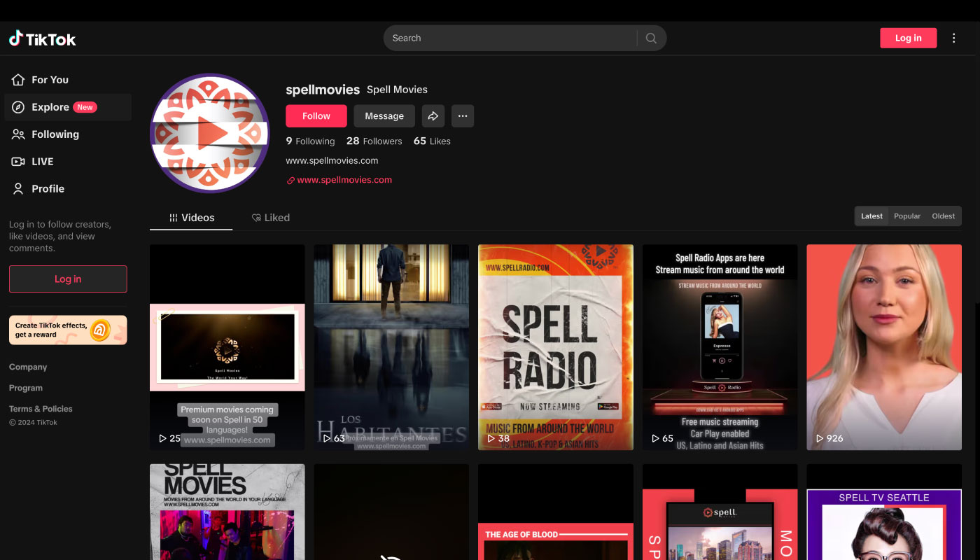The height and width of the screenshot is (560, 980).
Task: Open the Spell TV Seattle video
Action: (x=884, y=512)
